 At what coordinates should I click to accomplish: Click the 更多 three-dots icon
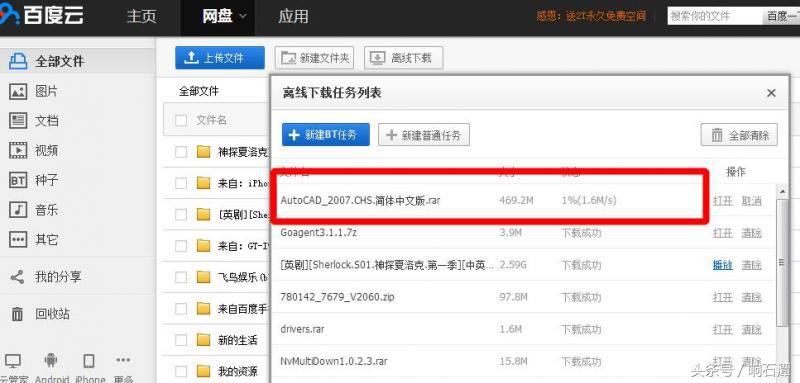(x=123, y=361)
